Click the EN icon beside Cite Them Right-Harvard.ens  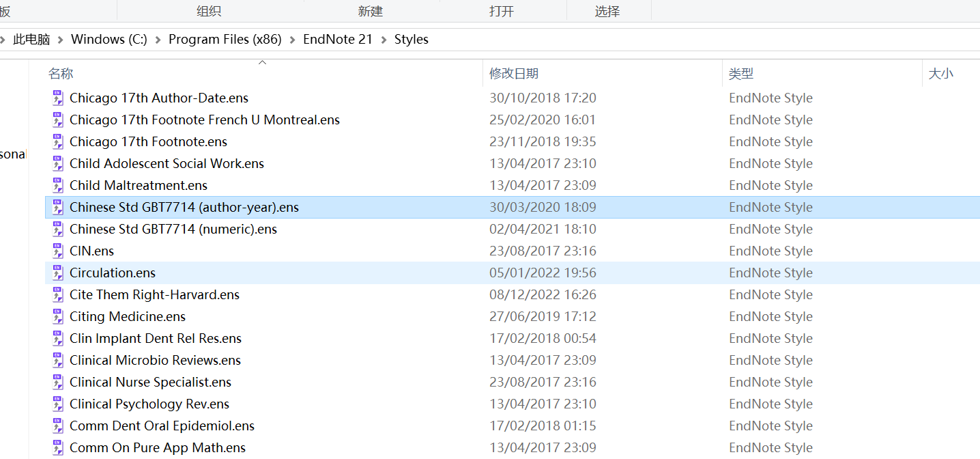tap(57, 294)
